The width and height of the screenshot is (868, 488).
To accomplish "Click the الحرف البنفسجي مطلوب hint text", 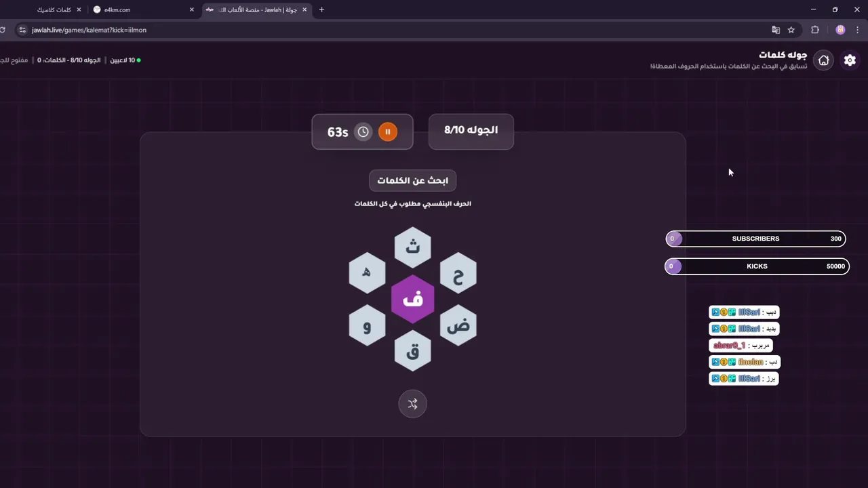I will (x=413, y=203).
